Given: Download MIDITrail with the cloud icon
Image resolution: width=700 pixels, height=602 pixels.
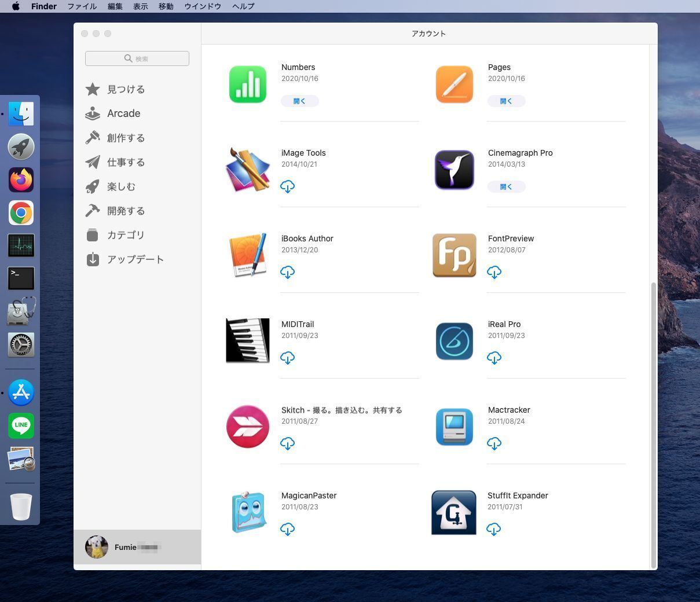Looking at the screenshot, I should (287, 358).
